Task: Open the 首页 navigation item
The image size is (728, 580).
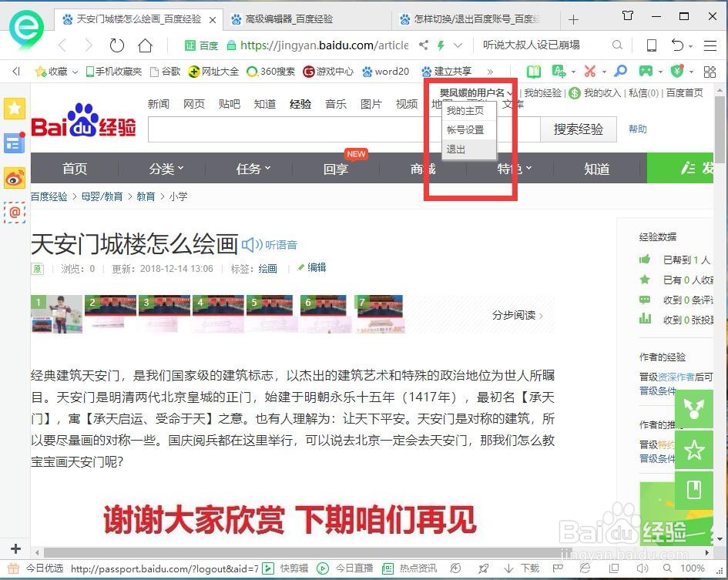Action: point(75,169)
